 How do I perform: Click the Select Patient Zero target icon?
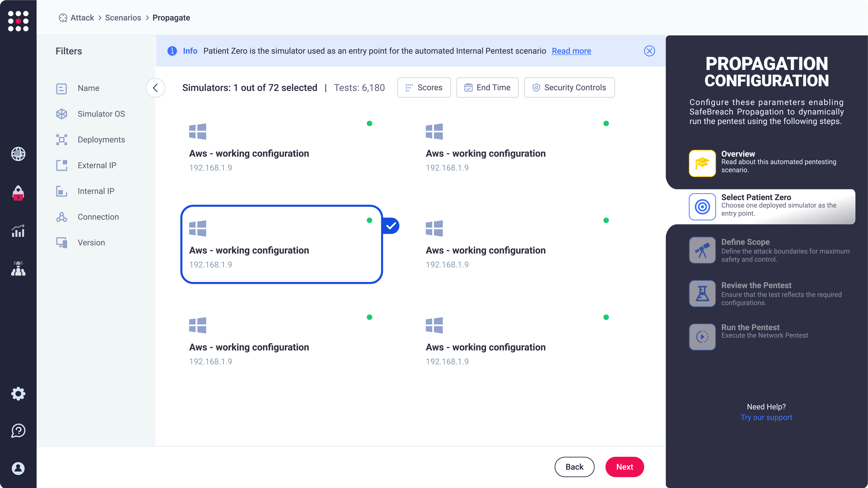(702, 207)
